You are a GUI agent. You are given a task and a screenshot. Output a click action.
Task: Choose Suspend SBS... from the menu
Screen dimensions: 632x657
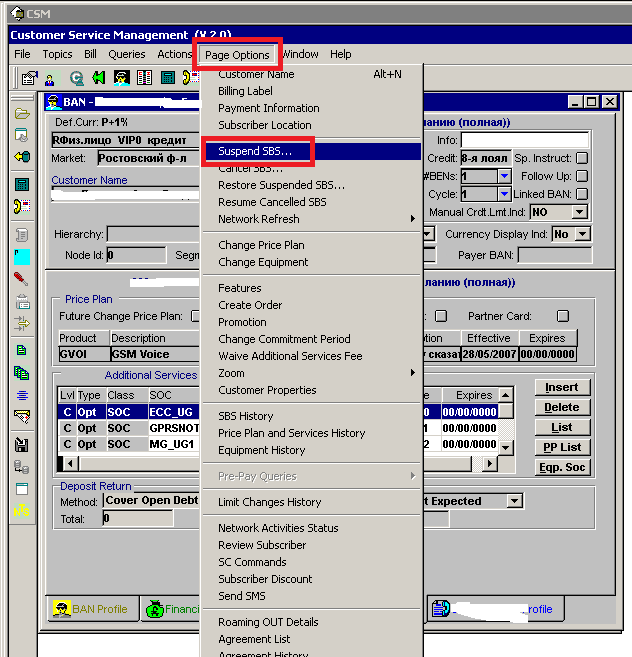click(x=311, y=151)
